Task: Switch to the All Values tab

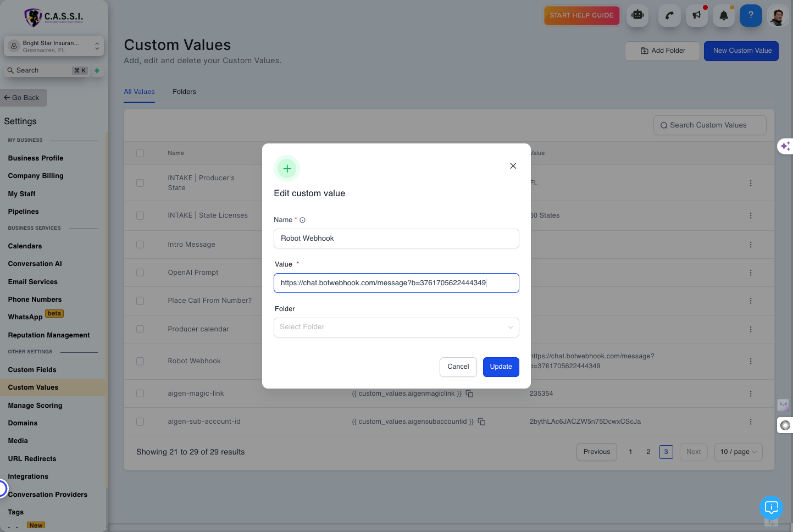Action: point(139,92)
